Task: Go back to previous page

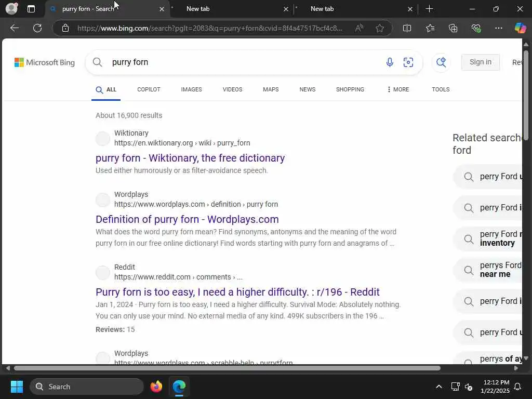Action: click(14, 28)
